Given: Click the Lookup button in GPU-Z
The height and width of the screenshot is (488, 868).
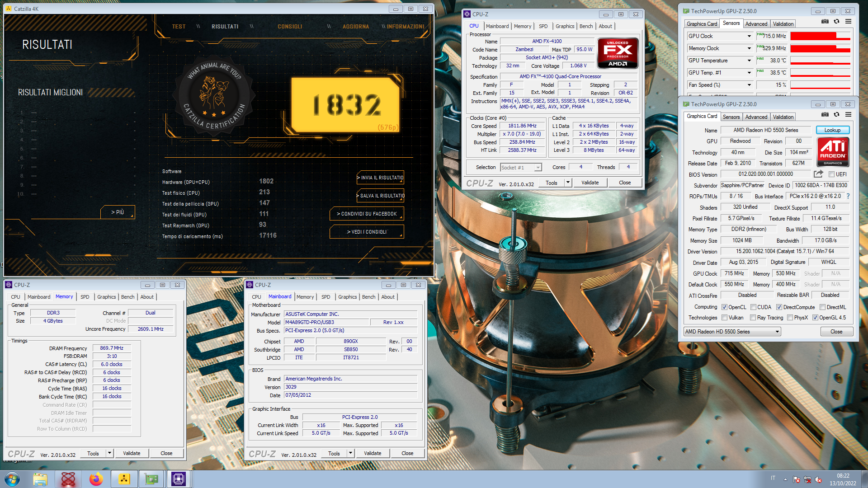Looking at the screenshot, I should 832,130.
